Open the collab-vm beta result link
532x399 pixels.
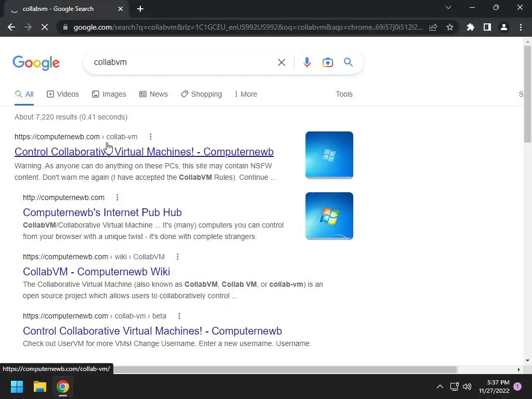[x=152, y=331]
